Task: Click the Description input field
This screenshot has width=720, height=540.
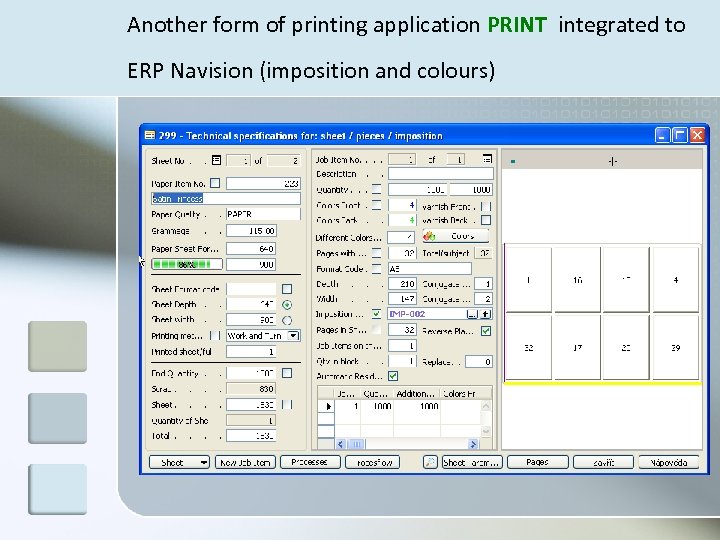Action: [x=441, y=174]
